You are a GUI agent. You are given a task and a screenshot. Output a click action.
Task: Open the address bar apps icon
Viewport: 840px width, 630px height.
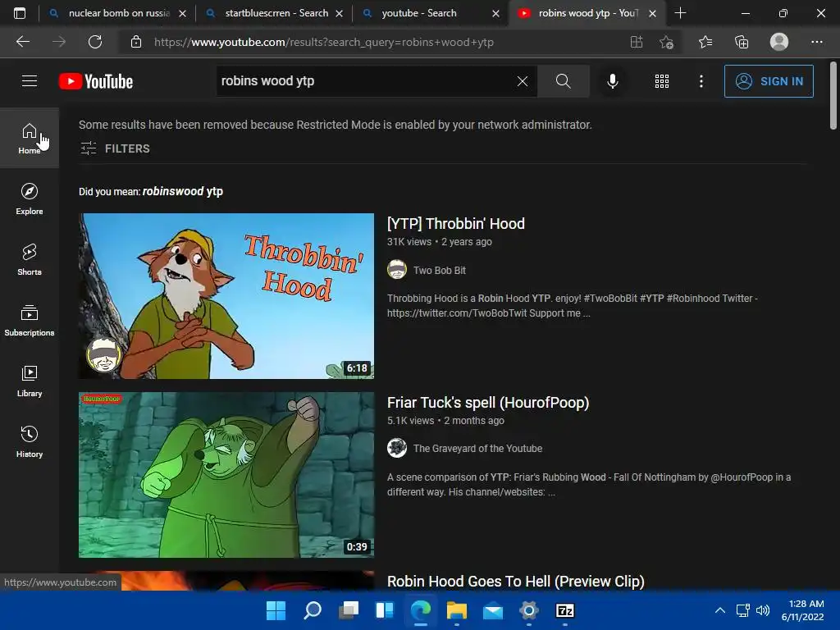click(x=637, y=42)
